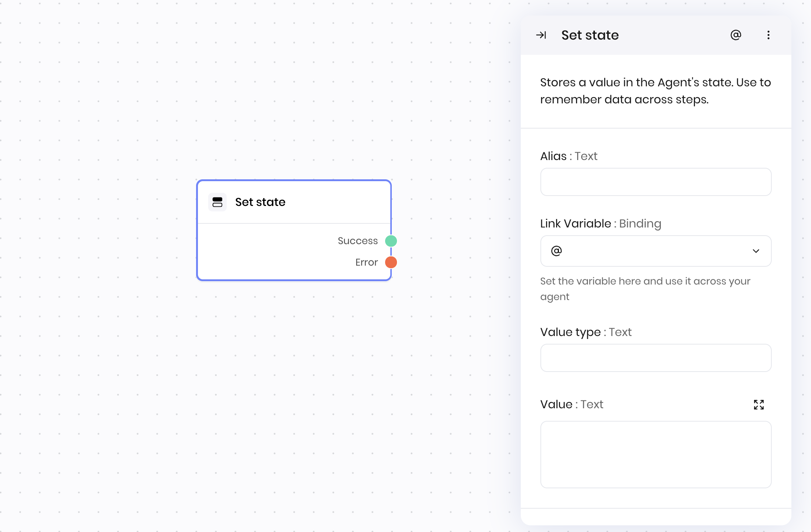This screenshot has height=532, width=811.
Task: Click the Link Variable dropdown chevron
Action: click(756, 251)
